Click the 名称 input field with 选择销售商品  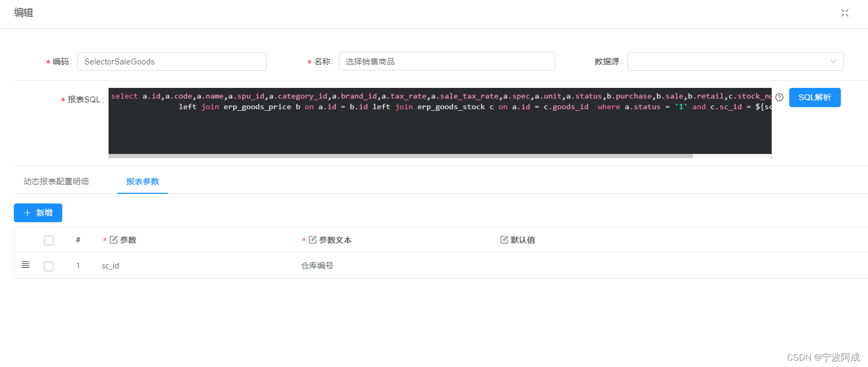[x=447, y=61]
